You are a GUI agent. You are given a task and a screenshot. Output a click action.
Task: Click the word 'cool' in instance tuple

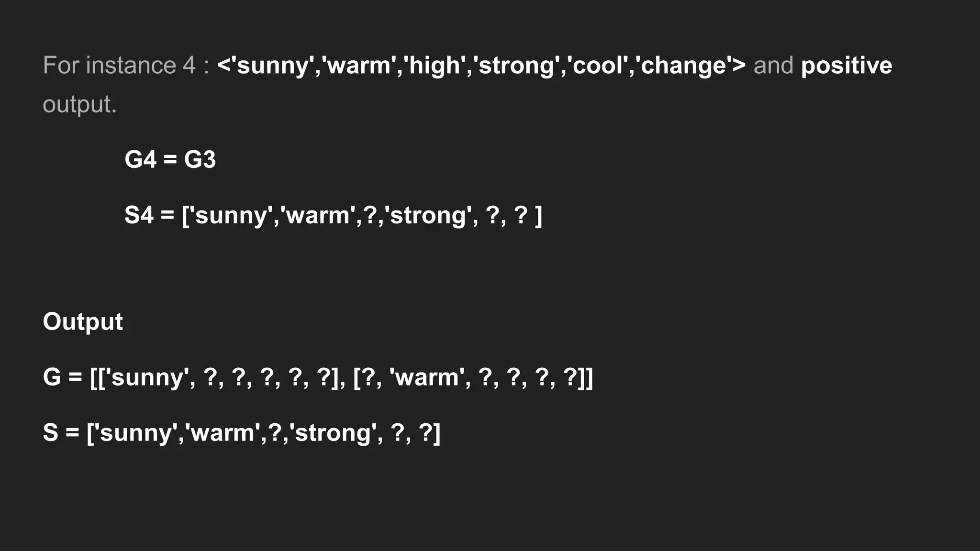[x=600, y=66]
